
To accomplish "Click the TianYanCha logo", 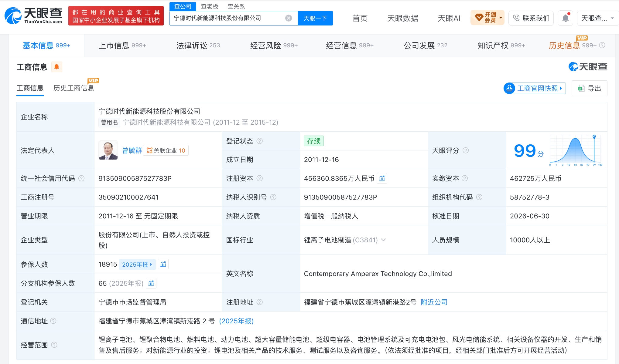I will (x=33, y=15).
